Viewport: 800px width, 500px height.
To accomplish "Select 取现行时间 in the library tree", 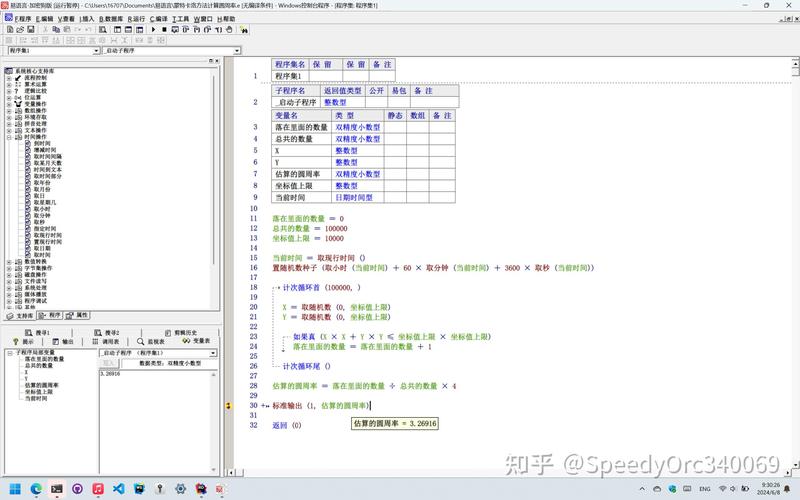I will (47, 235).
